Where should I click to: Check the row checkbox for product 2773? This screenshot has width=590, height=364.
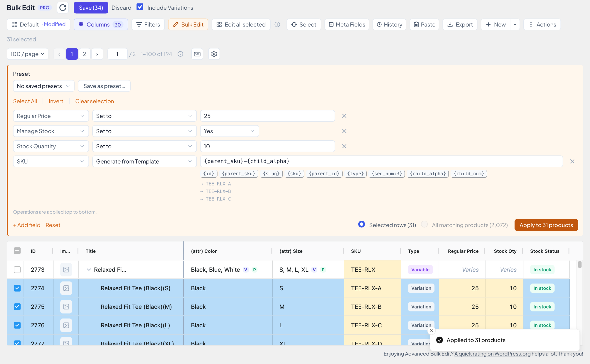[x=17, y=270]
